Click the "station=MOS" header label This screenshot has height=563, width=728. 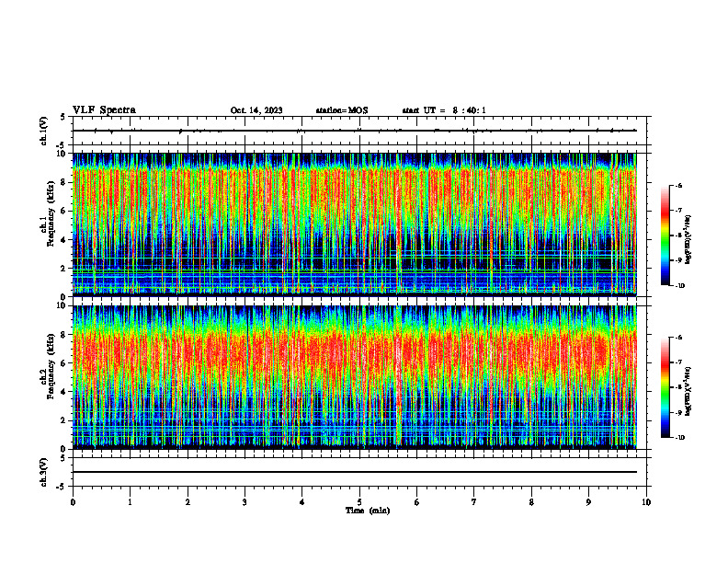[x=342, y=110]
